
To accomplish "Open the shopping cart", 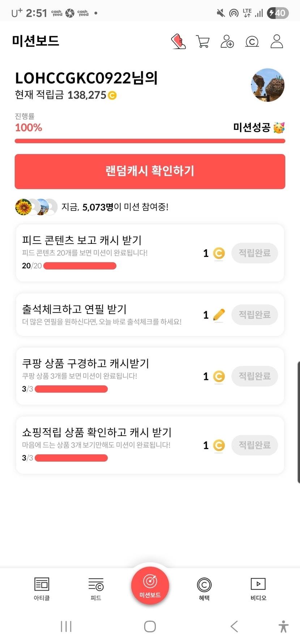I will [x=202, y=42].
